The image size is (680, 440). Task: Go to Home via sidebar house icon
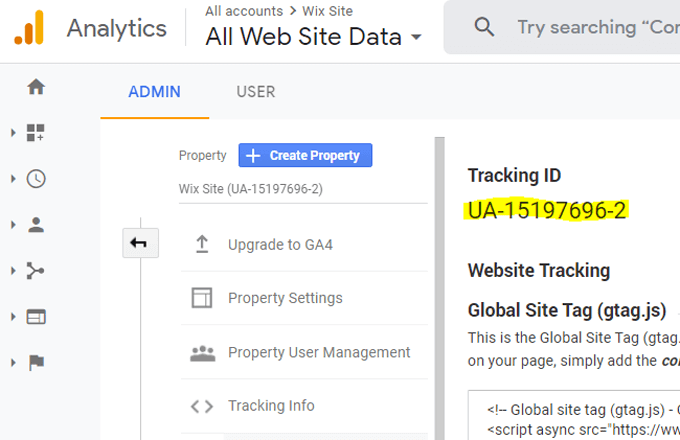click(x=36, y=87)
